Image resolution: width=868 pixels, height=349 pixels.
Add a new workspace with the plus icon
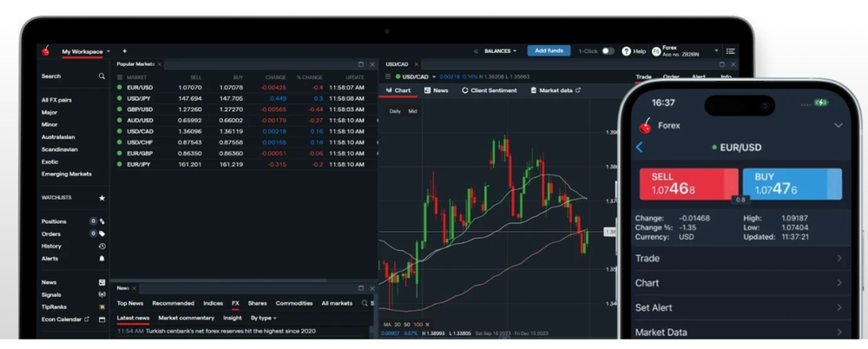(x=124, y=51)
